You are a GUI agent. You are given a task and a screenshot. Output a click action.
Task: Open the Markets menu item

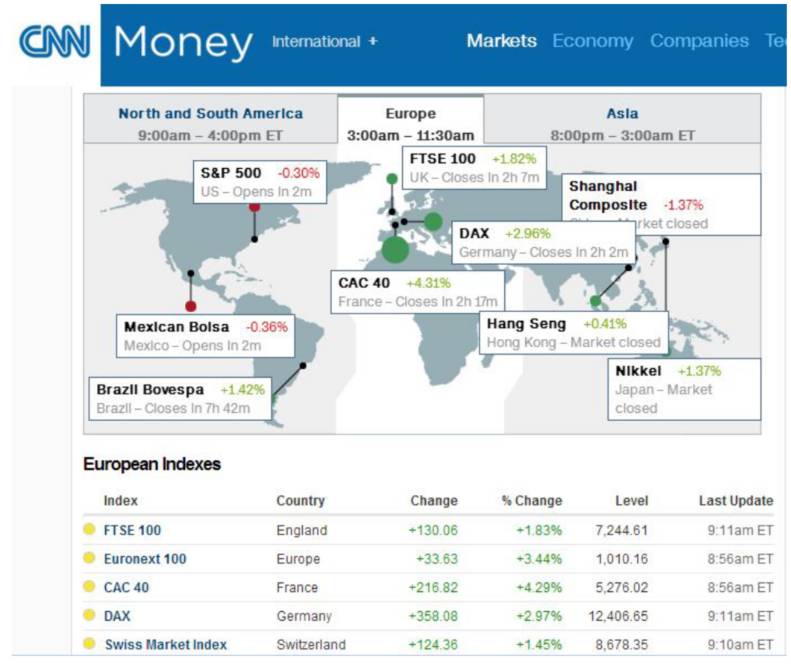click(501, 41)
